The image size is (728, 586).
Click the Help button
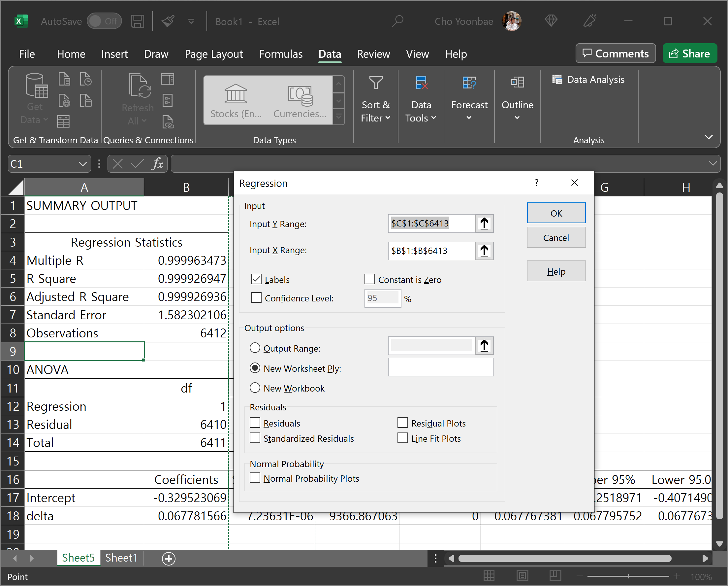[556, 271]
